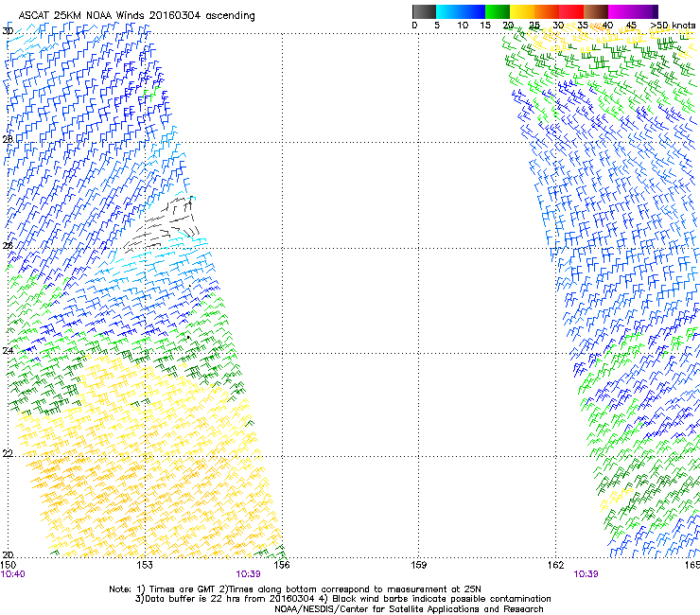The width and height of the screenshot is (700, 615).
Task: Click the longitude label "162"
Action: (x=555, y=565)
